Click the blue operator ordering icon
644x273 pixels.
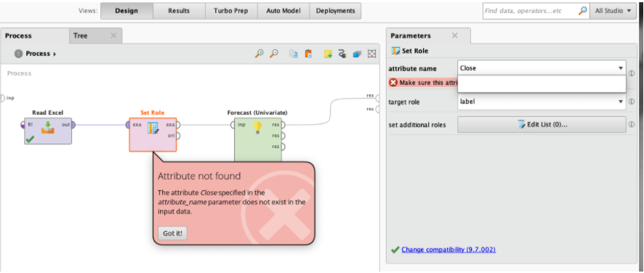click(x=357, y=54)
